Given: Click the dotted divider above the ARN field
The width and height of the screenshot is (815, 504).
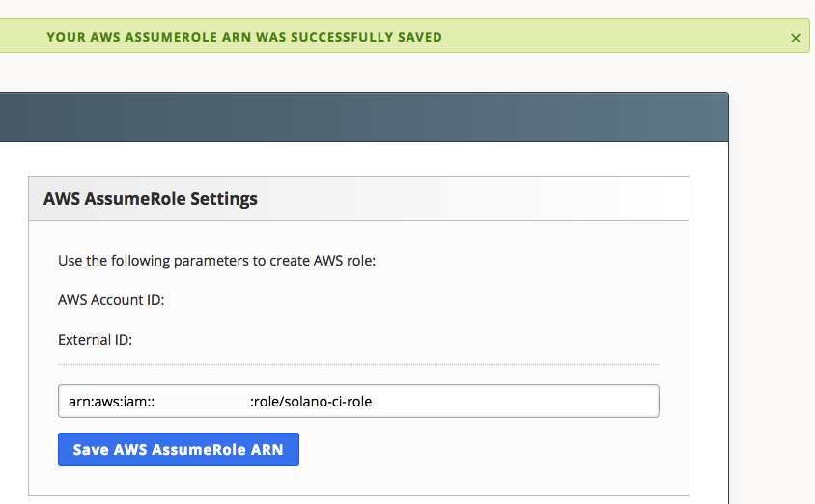Looking at the screenshot, I should pyautogui.click(x=358, y=365).
